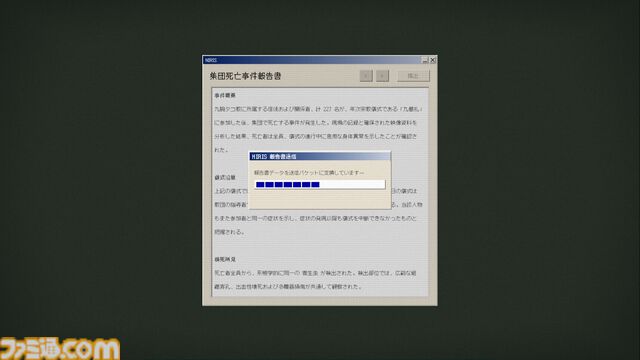Click the blue transmission progress bar
This screenshot has width=640, height=360.
[320, 184]
